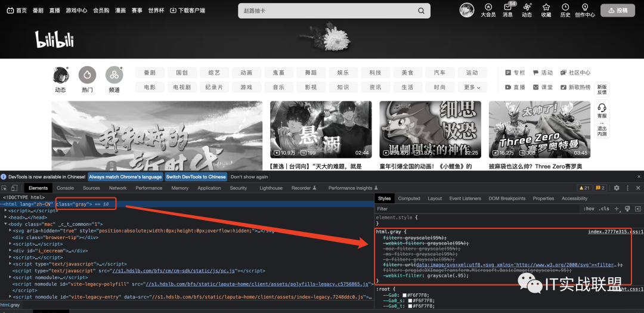Collapse the body class="mac" node
Viewport: 644px width, 313px height.
pyautogui.click(x=6, y=224)
